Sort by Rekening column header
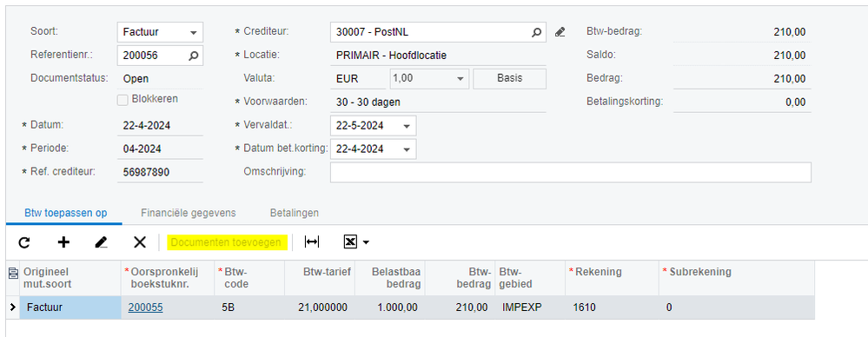The height and width of the screenshot is (337, 868). (612, 278)
